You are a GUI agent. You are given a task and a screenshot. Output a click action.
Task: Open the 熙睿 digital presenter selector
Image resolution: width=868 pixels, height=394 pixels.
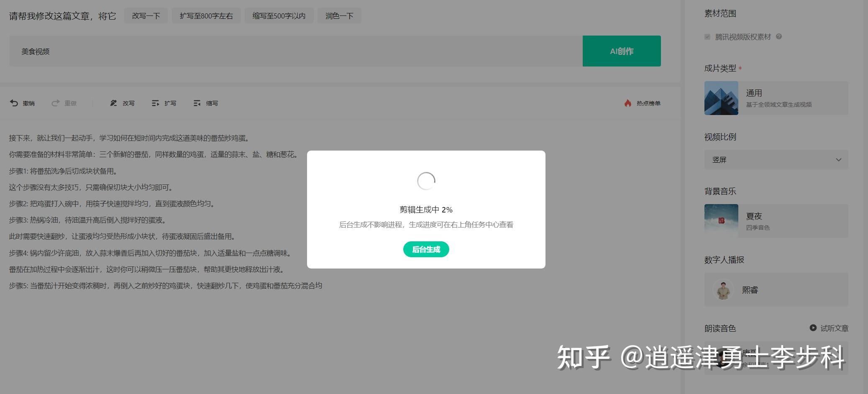[776, 289]
